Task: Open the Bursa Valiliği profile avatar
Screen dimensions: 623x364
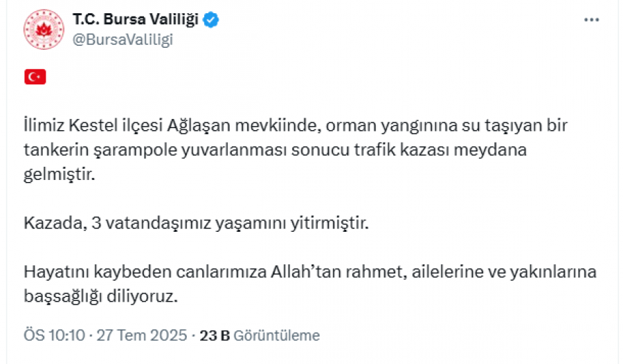Action: tap(44, 29)
